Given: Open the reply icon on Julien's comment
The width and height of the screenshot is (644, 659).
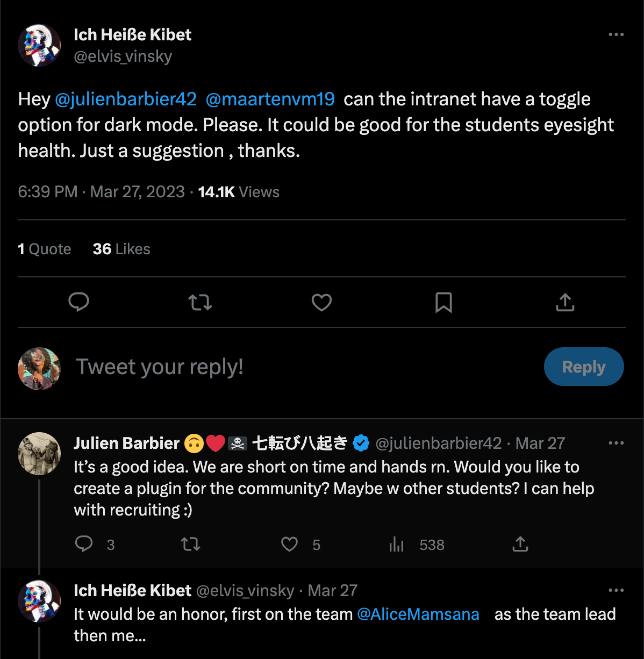Looking at the screenshot, I should (x=84, y=544).
